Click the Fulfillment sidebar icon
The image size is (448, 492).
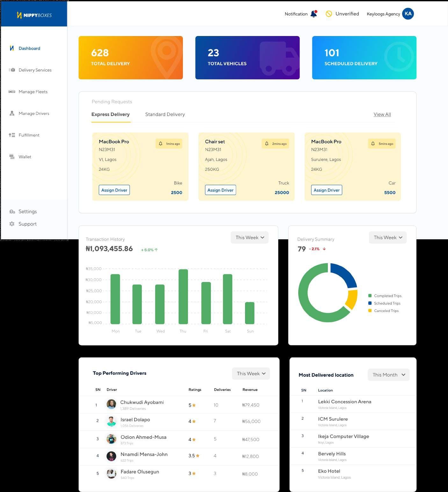tap(12, 135)
